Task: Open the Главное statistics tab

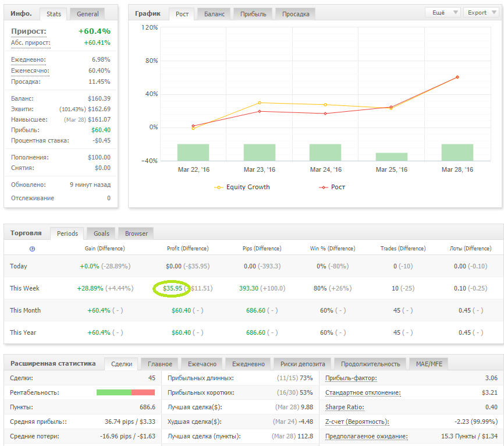Action: [x=159, y=364]
